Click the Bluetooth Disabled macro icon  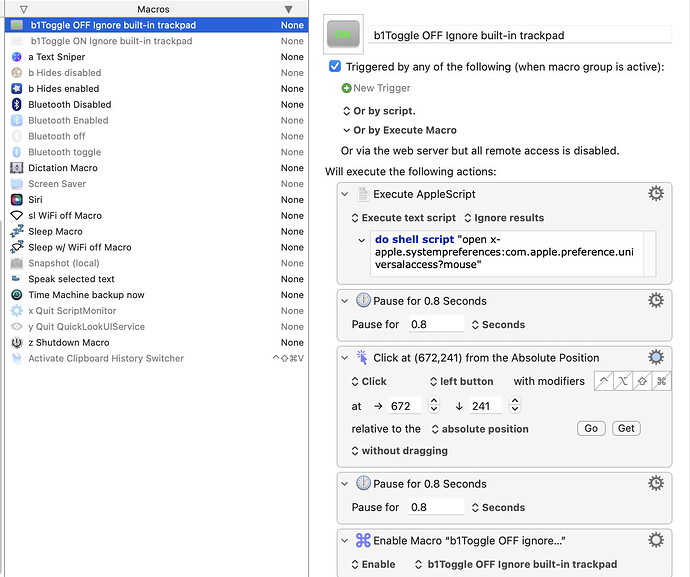17,104
